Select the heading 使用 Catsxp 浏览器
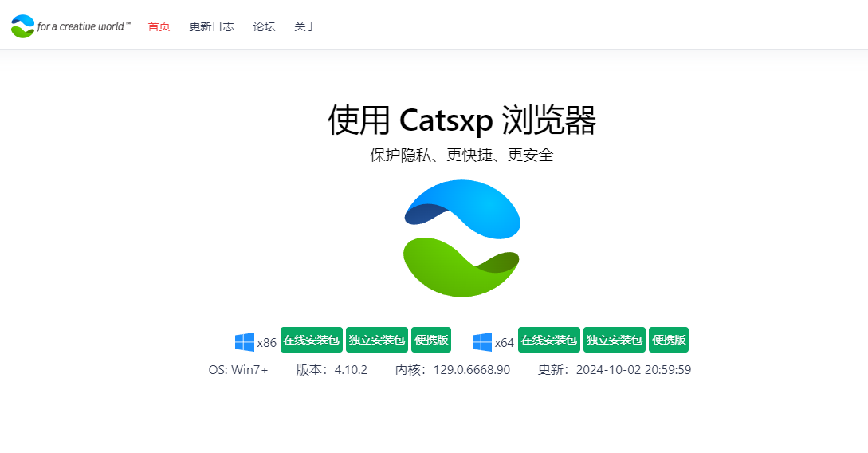Screen dimensions: 868x453 (x=461, y=120)
